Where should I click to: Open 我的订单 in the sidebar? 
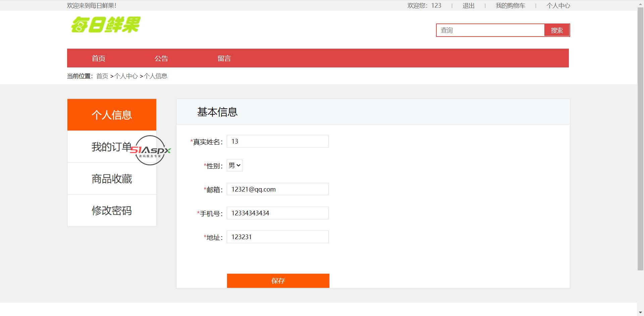[112, 147]
